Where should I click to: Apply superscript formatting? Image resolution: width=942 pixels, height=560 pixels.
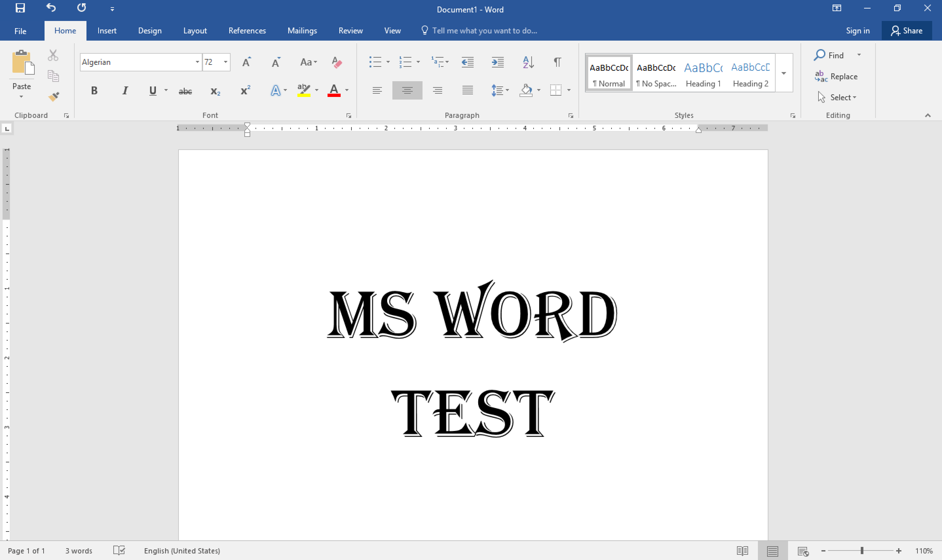coord(245,91)
